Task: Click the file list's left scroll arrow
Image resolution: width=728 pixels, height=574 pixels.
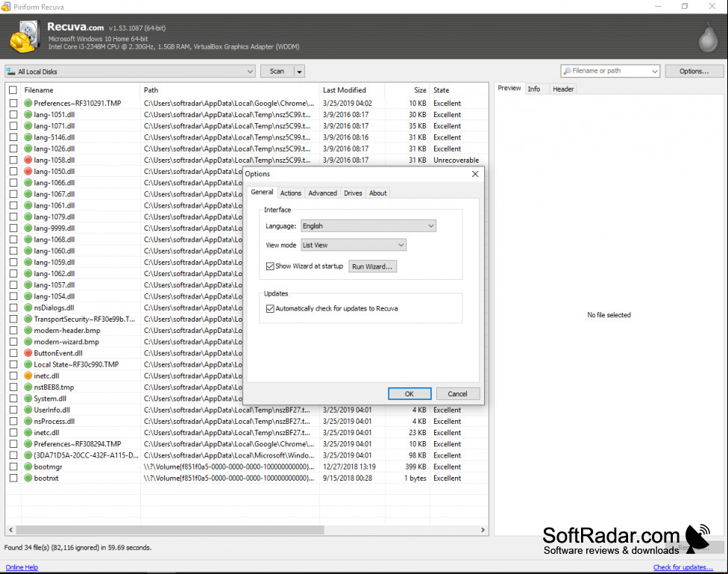Action: [10, 530]
